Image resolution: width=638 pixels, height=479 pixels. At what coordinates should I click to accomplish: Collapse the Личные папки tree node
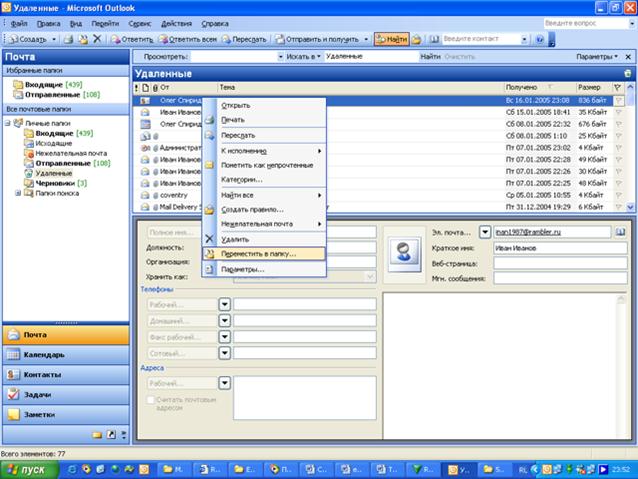(8, 123)
